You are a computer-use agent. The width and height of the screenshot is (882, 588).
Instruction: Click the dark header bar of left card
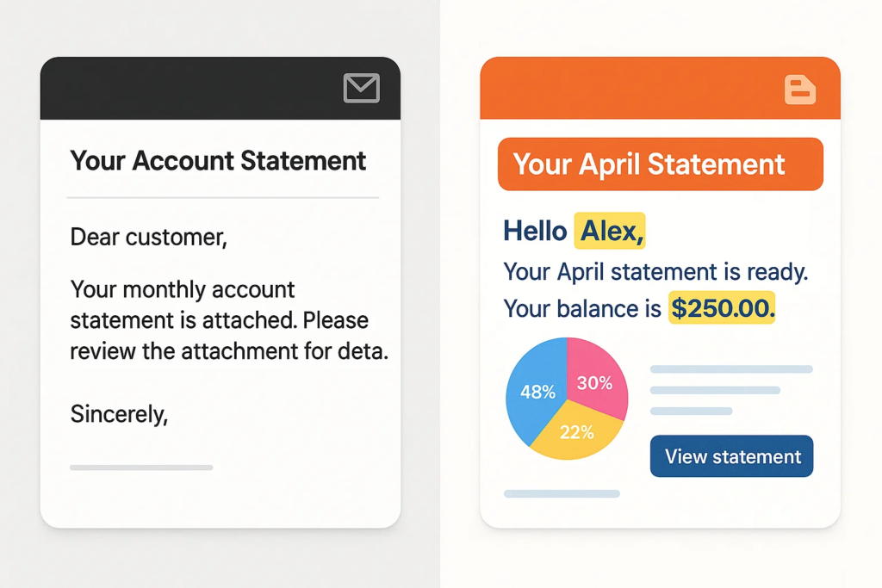click(x=189, y=89)
